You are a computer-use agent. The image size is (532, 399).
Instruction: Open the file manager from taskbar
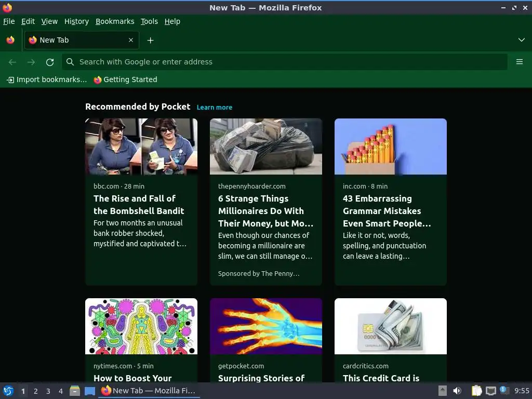pyautogui.click(x=75, y=391)
